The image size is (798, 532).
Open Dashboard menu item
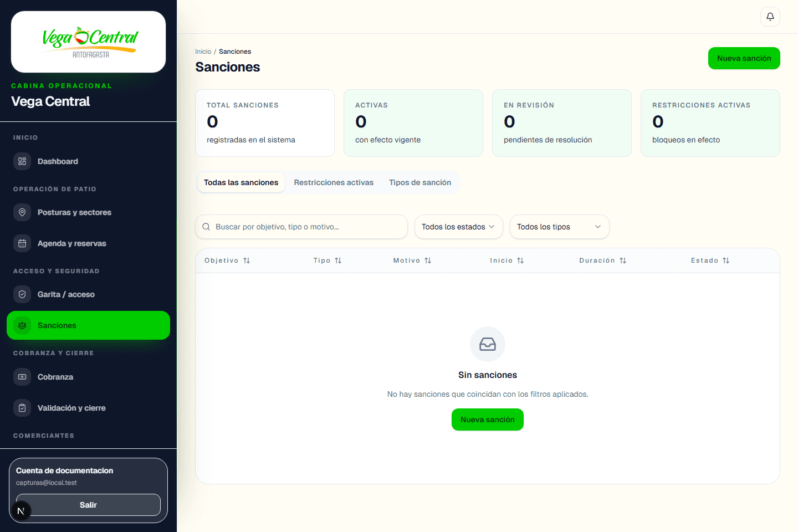point(88,161)
